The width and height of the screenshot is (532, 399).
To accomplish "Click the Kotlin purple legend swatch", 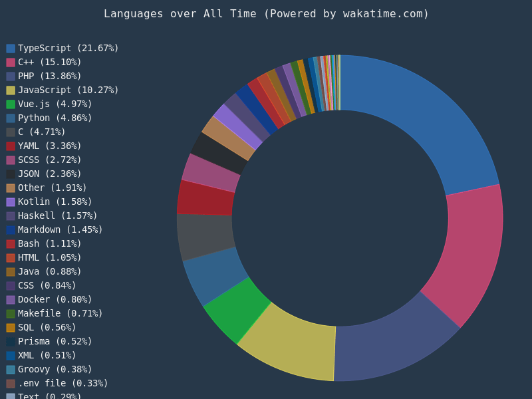I will (11, 202).
